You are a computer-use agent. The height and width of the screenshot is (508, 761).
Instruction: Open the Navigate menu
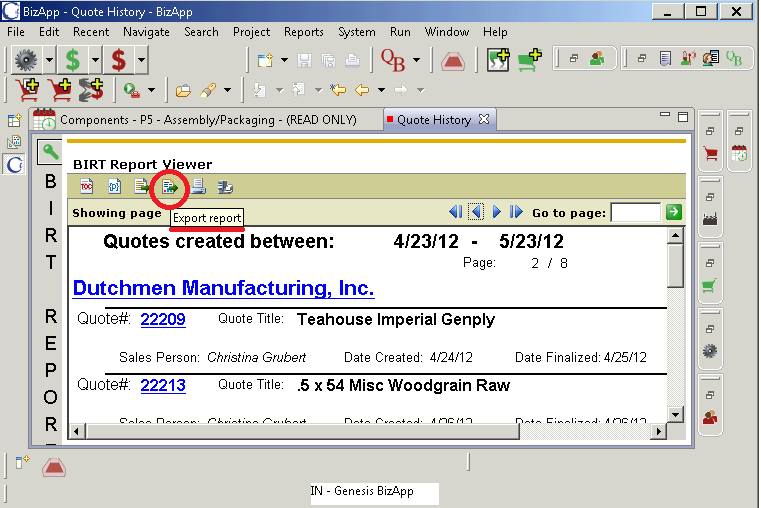click(x=146, y=32)
